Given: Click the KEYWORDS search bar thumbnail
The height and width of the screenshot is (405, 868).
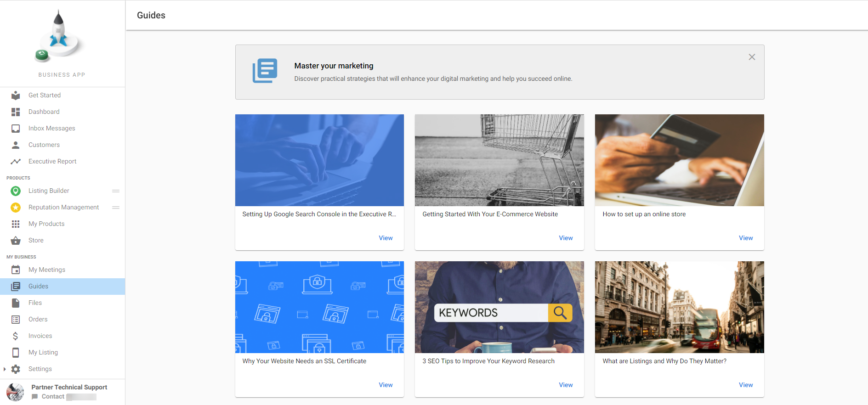Looking at the screenshot, I should [x=499, y=307].
